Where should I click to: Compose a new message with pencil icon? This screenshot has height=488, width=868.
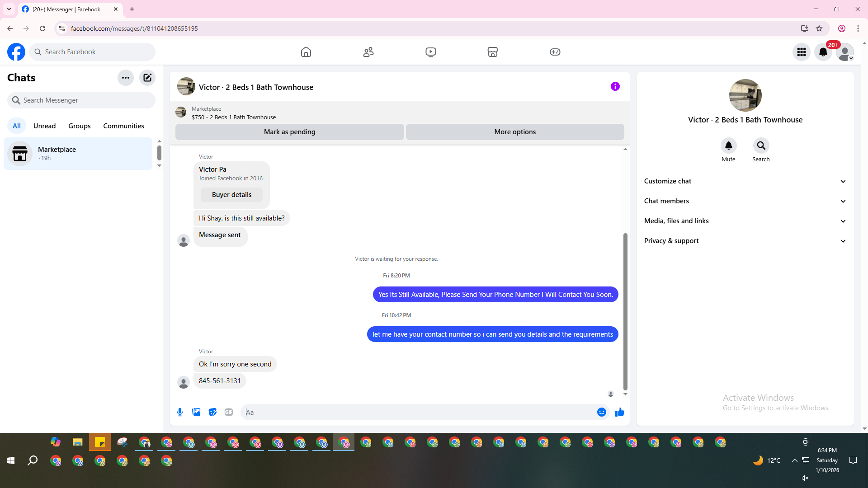coord(147,78)
